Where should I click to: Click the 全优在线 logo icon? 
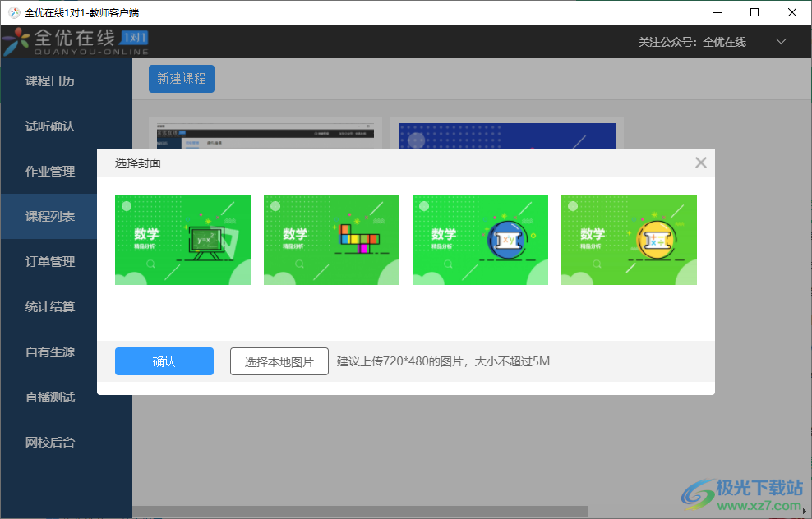(x=16, y=42)
